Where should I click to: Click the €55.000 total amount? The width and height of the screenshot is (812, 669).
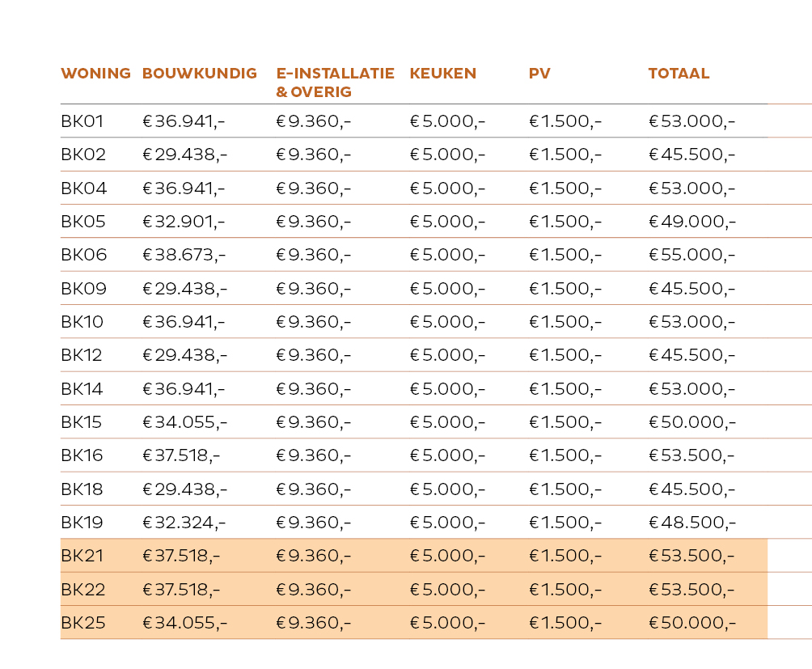(x=691, y=256)
